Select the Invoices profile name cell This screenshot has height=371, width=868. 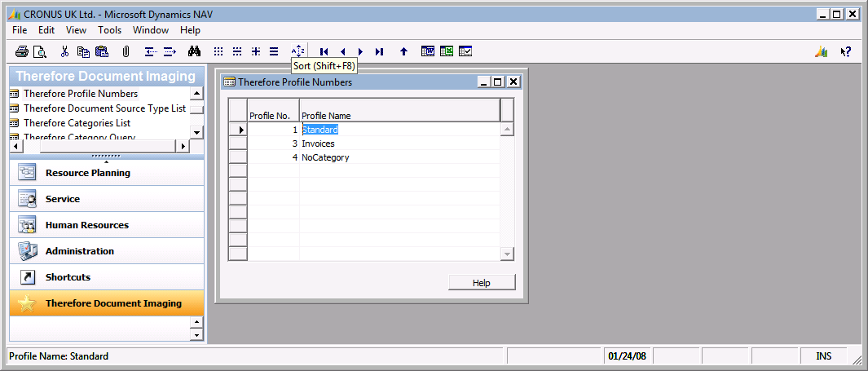coord(399,144)
